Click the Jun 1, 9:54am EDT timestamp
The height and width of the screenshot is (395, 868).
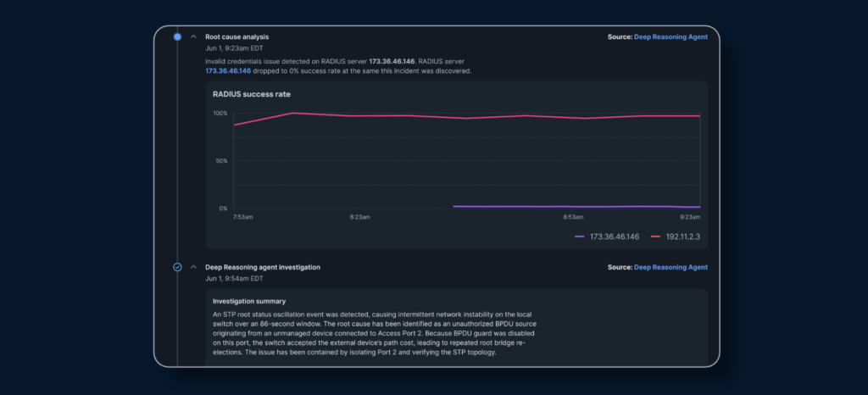pyautogui.click(x=234, y=278)
